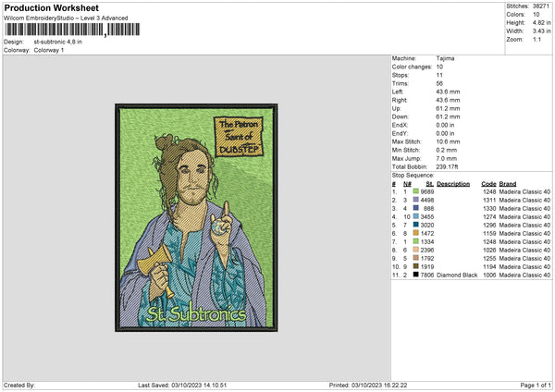Select the Wilcom EmbroideryStudio Level 3 Advanced line
Image resolution: width=555 pixels, height=392 pixels.
66,18
